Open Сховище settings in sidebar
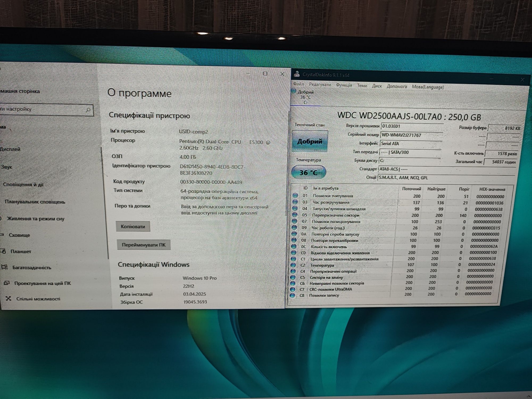The height and width of the screenshot is (399, 532). tap(19, 235)
